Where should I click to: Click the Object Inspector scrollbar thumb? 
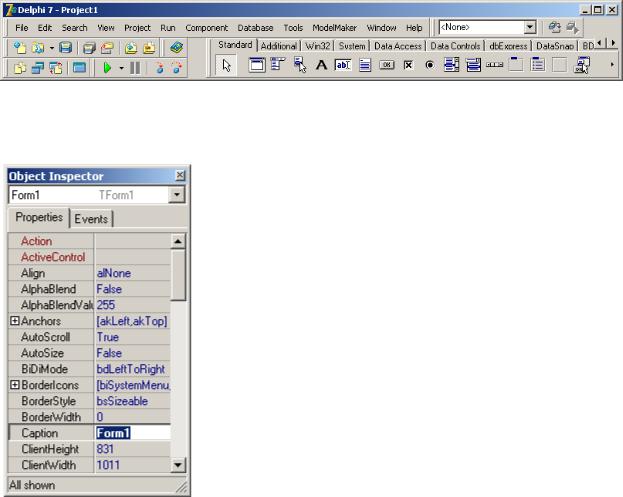pyautogui.click(x=178, y=275)
